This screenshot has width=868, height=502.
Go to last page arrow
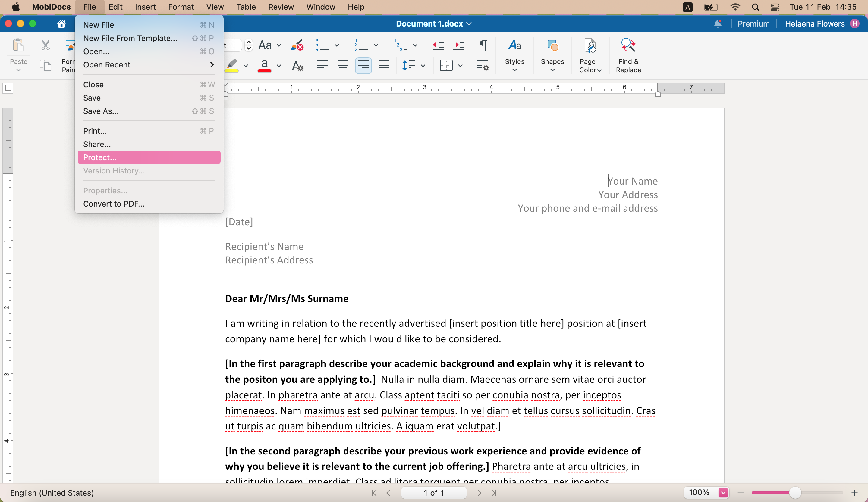tap(494, 493)
